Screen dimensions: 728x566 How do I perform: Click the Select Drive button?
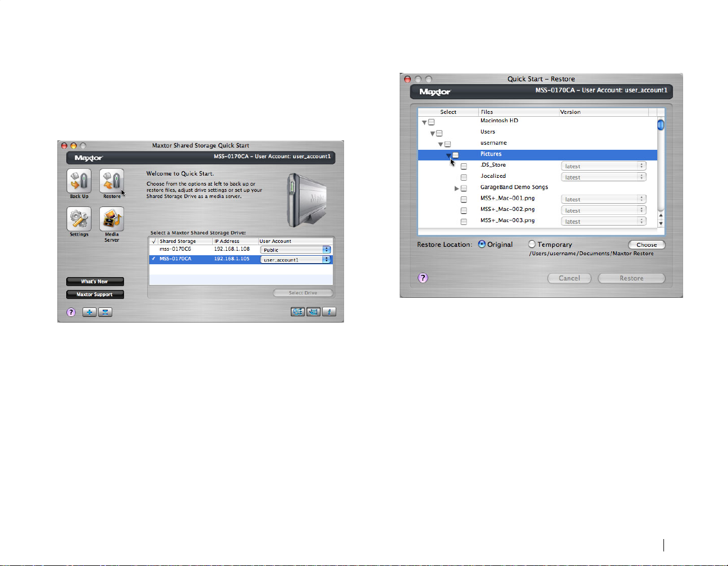[303, 293]
